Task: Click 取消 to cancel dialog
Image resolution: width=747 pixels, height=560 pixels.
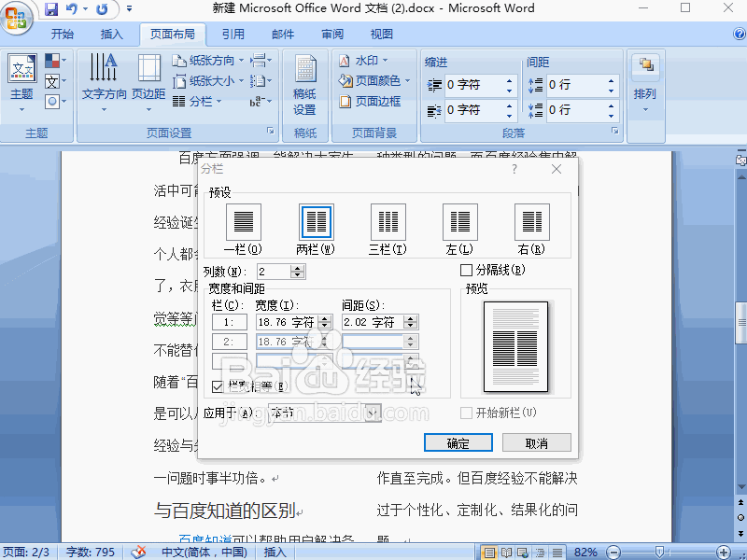Action: click(x=536, y=442)
